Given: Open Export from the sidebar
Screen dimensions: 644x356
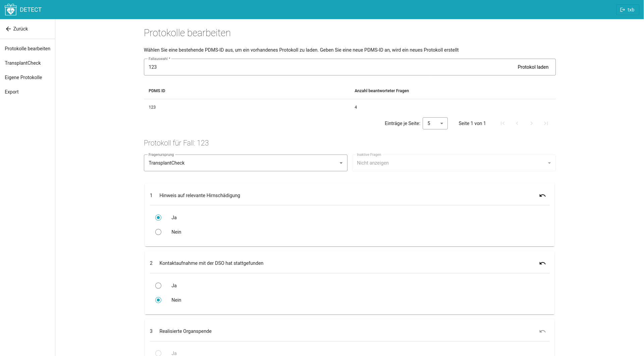Looking at the screenshot, I should (12, 92).
